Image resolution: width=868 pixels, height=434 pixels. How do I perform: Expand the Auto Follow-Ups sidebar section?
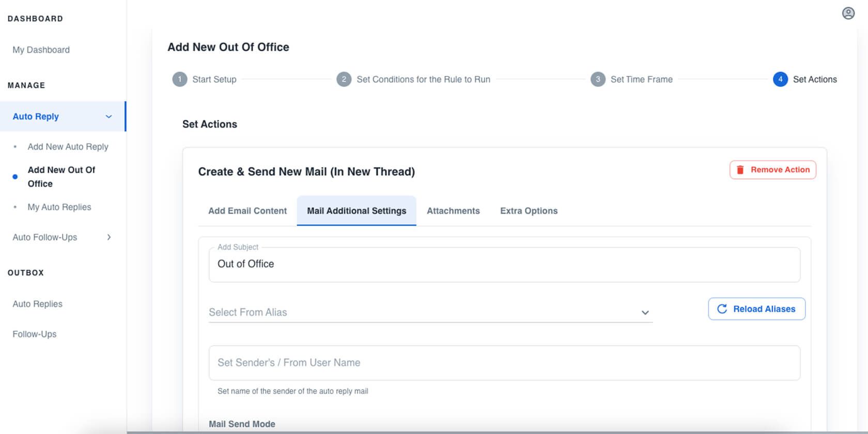click(109, 237)
